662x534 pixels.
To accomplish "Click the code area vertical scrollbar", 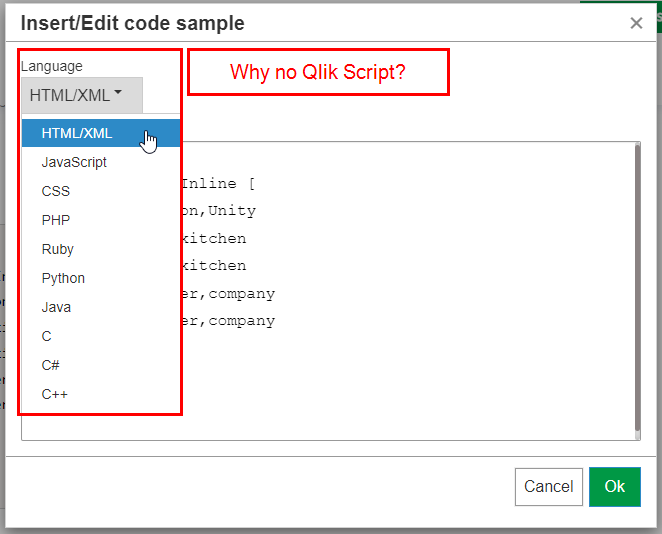I will (x=636, y=290).
